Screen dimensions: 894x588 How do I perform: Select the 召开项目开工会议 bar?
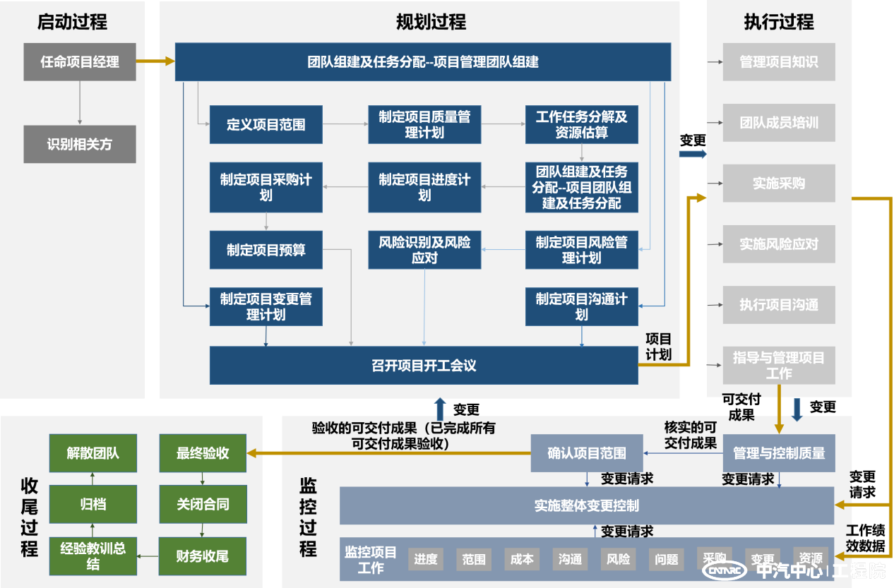[x=424, y=366]
